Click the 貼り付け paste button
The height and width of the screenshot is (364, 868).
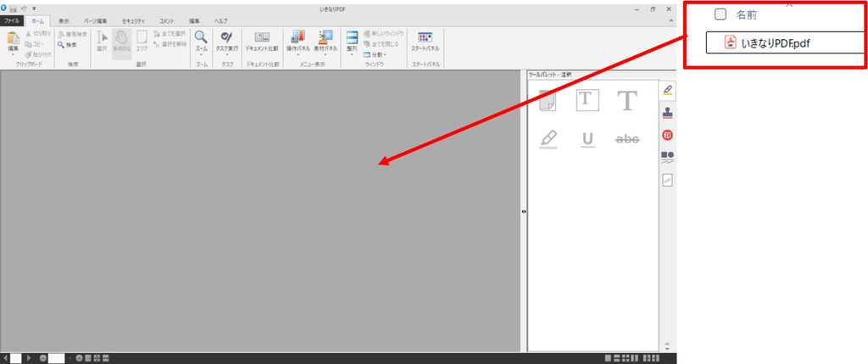point(38,54)
